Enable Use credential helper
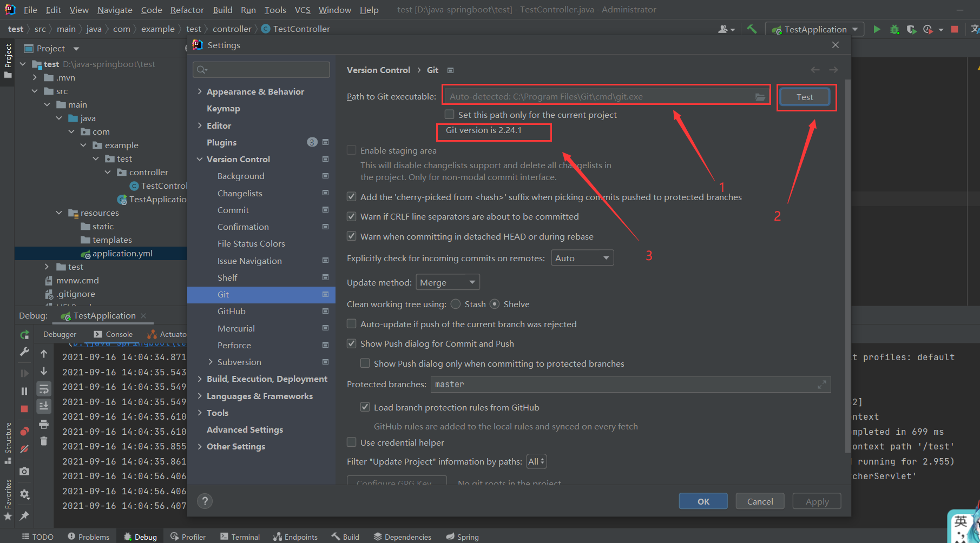980x543 pixels. (x=352, y=442)
